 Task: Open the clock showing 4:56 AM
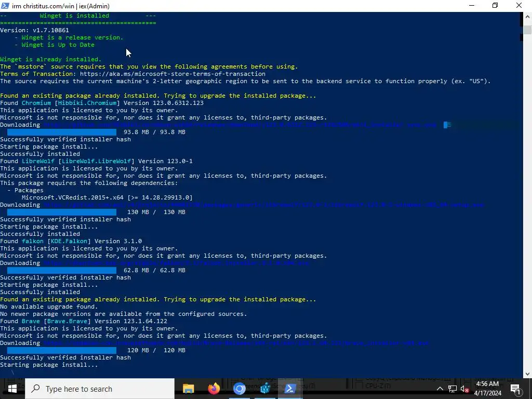coord(487,384)
